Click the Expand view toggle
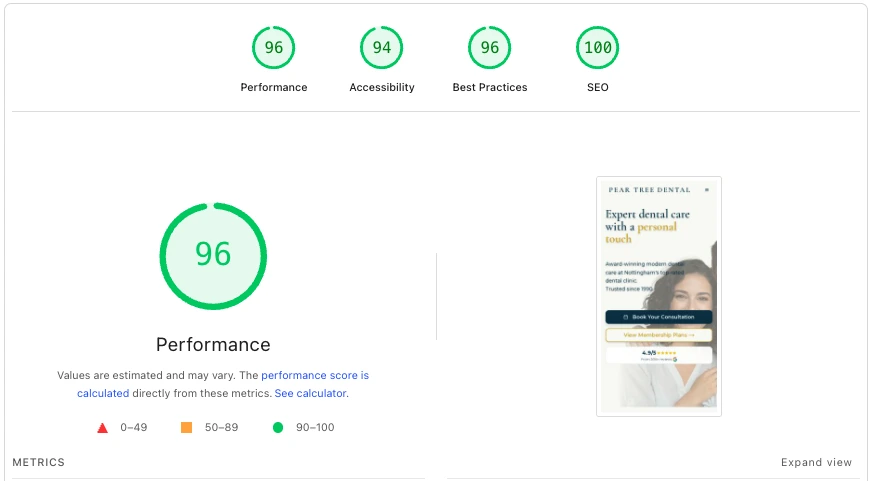The height and width of the screenshot is (481, 872). tap(816, 462)
